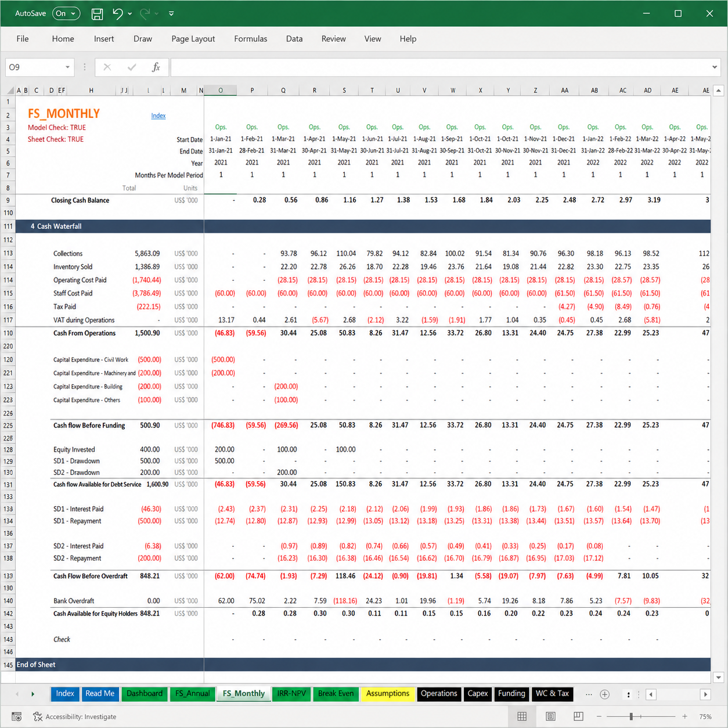Add a new sheet with plus icon
Viewport: 728px width, 728px height.
click(605, 694)
